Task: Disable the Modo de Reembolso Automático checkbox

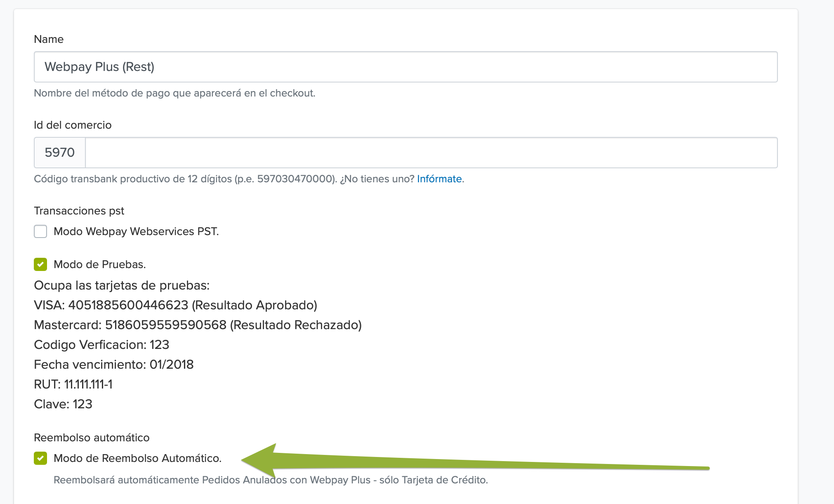Action: [40, 458]
